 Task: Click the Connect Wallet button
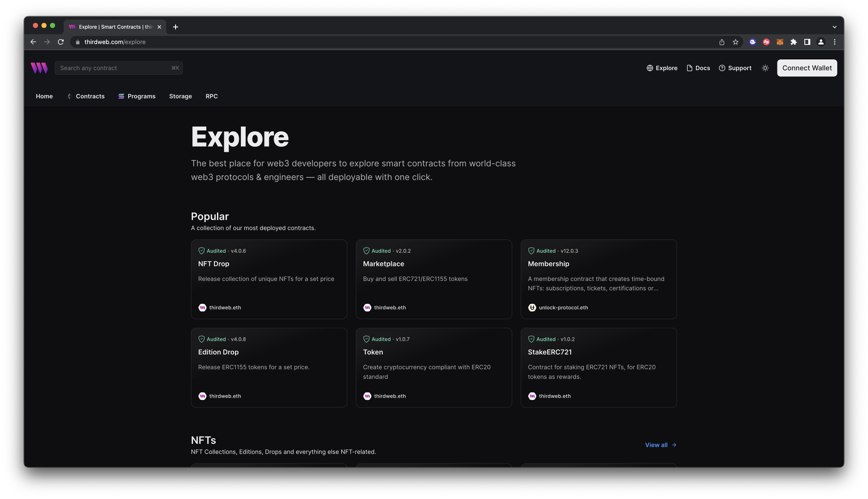806,68
